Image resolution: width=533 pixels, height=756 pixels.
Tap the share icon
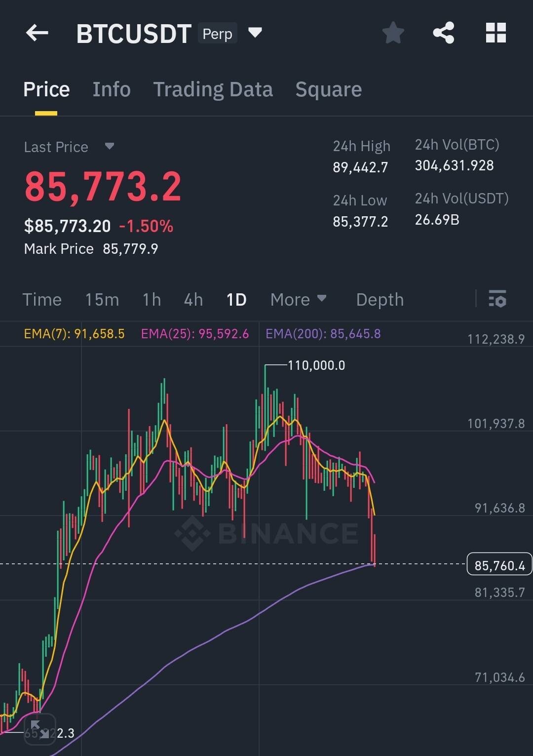click(443, 33)
